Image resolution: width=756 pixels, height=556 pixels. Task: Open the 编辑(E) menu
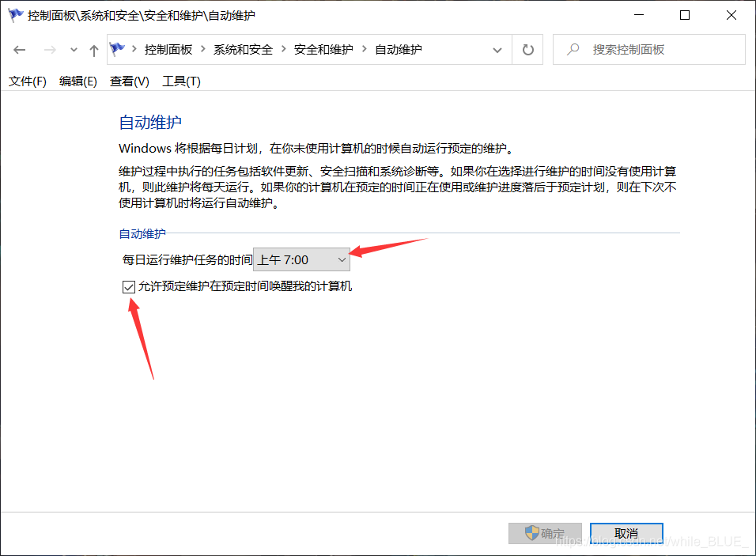click(78, 81)
